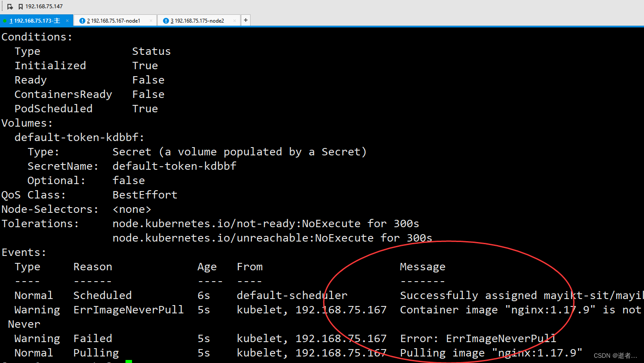Open the 192.168.75.147 bookmarked session

41,7
